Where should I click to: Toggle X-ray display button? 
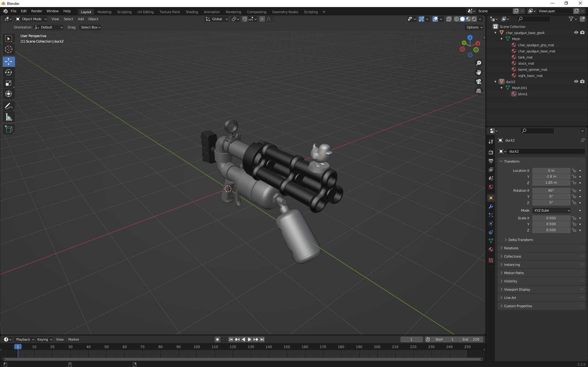[449, 19]
